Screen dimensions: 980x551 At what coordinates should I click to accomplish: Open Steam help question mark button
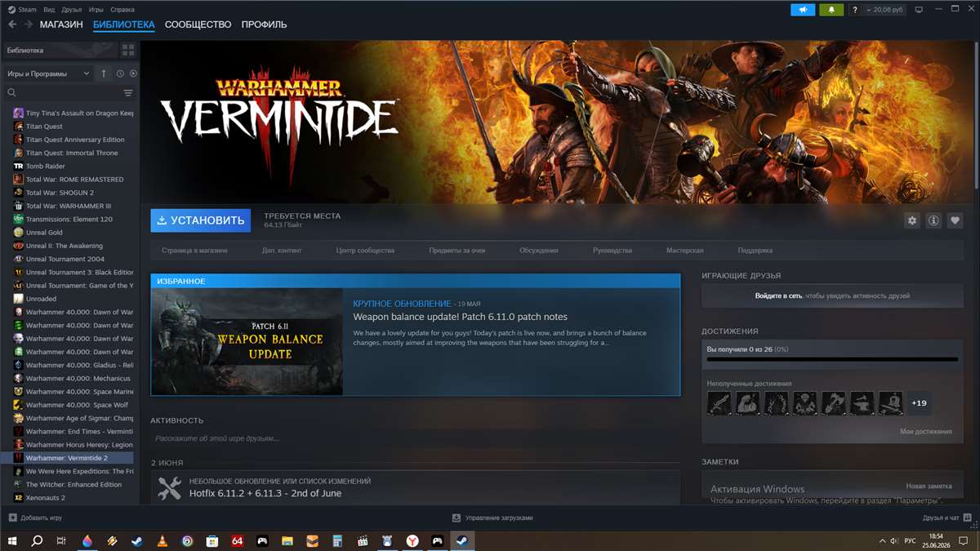tap(855, 10)
